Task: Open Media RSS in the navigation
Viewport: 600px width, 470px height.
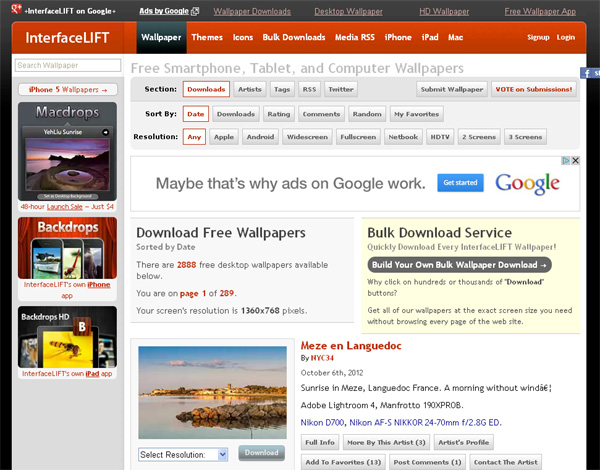Action: click(355, 38)
